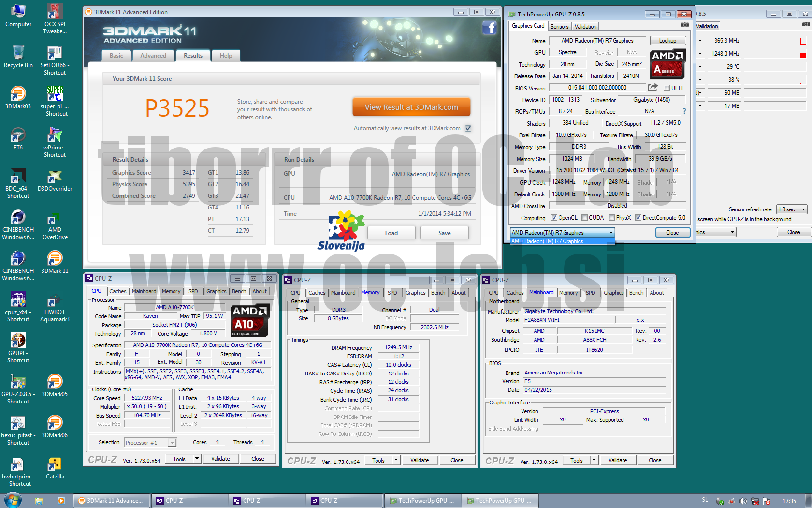Open the media player taskbar icon

61,501
